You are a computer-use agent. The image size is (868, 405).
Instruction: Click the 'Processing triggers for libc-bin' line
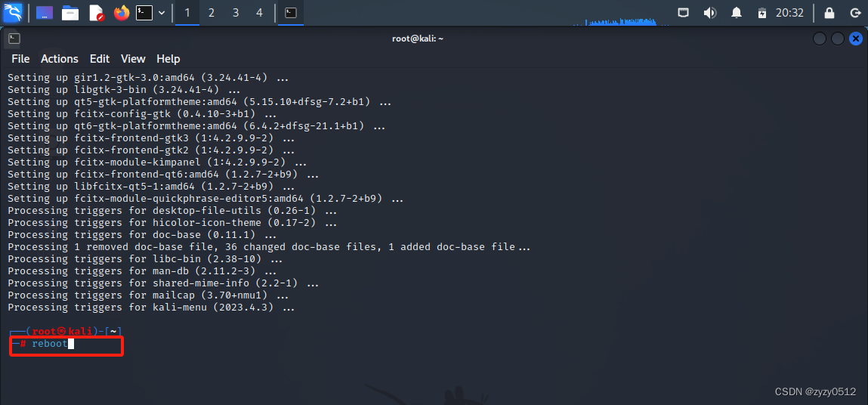point(145,259)
